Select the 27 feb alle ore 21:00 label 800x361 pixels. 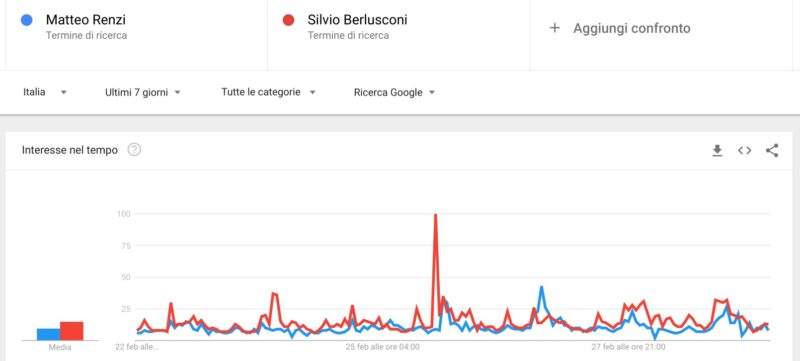[629, 347]
